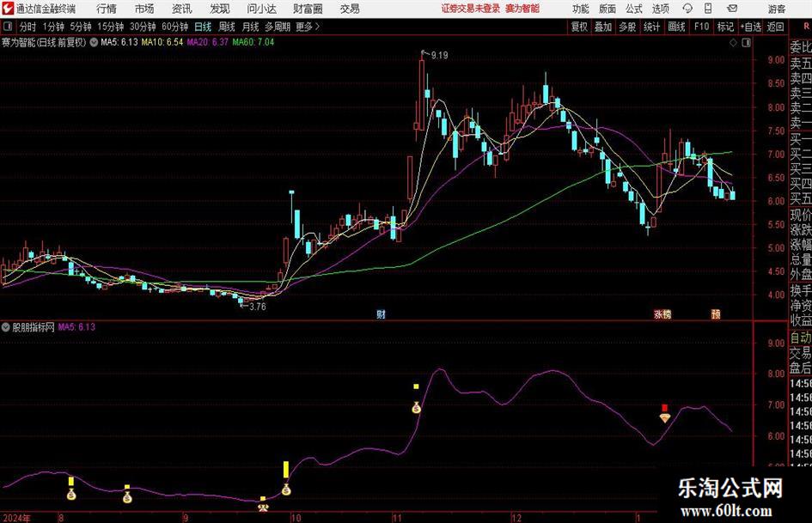
Task: Click the 9.19 high price label
Action: [438, 55]
